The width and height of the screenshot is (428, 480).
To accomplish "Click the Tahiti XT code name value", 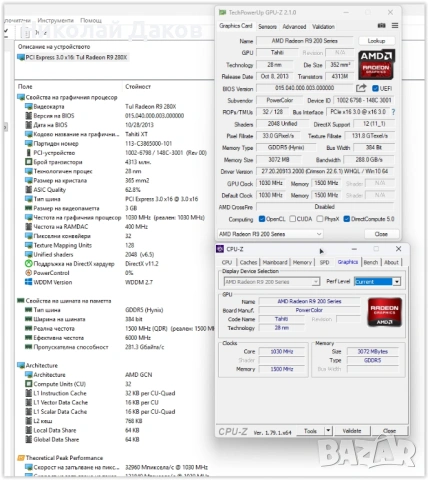I will 136,134.
